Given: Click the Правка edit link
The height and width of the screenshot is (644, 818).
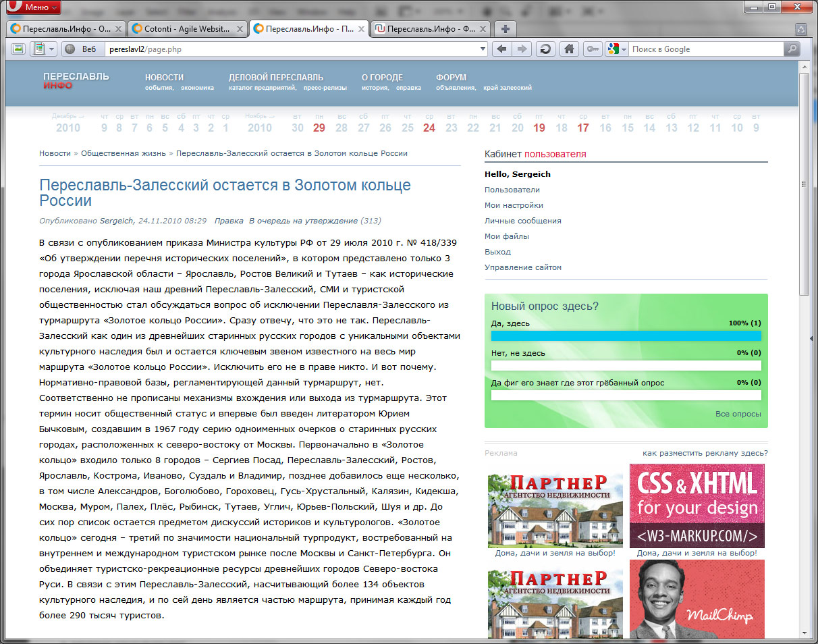Looking at the screenshot, I should click(x=229, y=221).
